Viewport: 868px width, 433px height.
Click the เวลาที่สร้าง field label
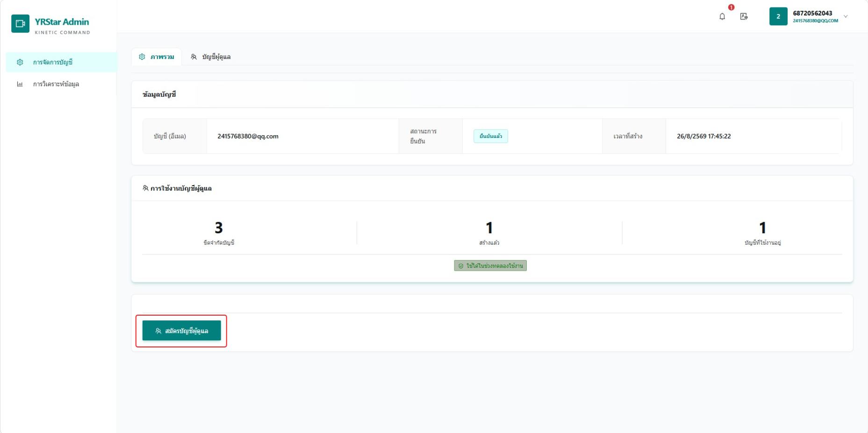pos(628,136)
